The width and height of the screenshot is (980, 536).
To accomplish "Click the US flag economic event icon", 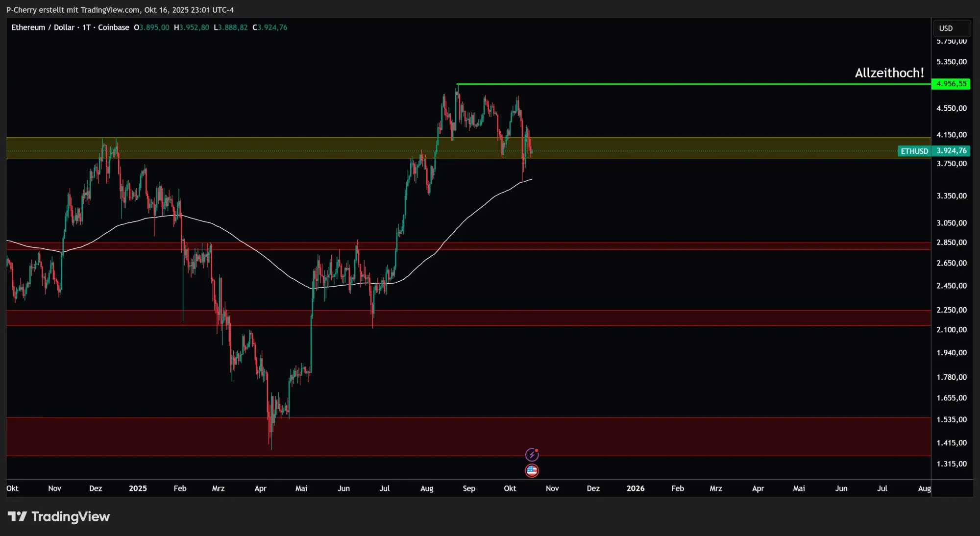I will (532, 471).
